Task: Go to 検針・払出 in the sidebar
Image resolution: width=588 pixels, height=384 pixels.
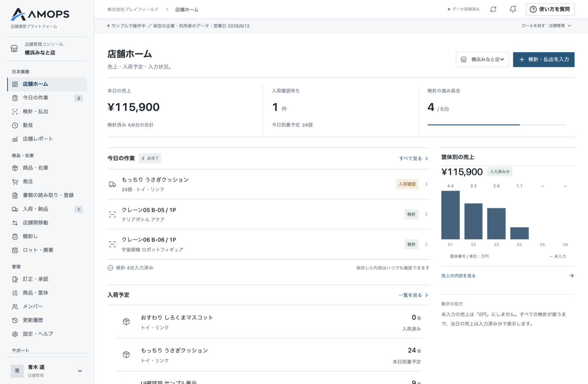Action: point(47,112)
